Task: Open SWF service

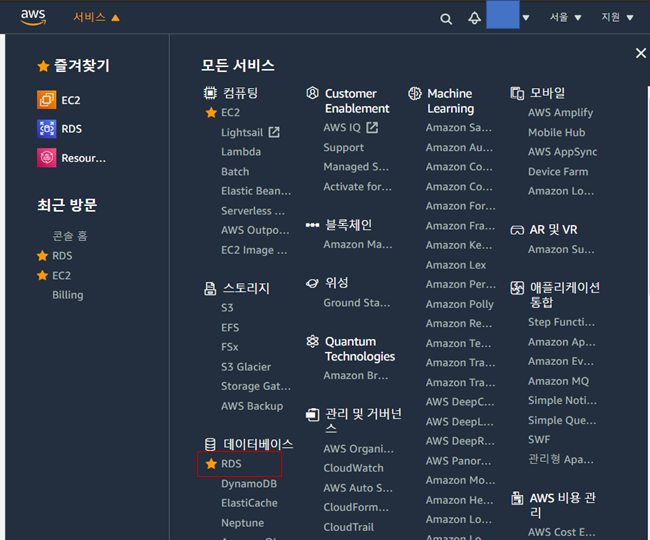Action: click(x=539, y=440)
